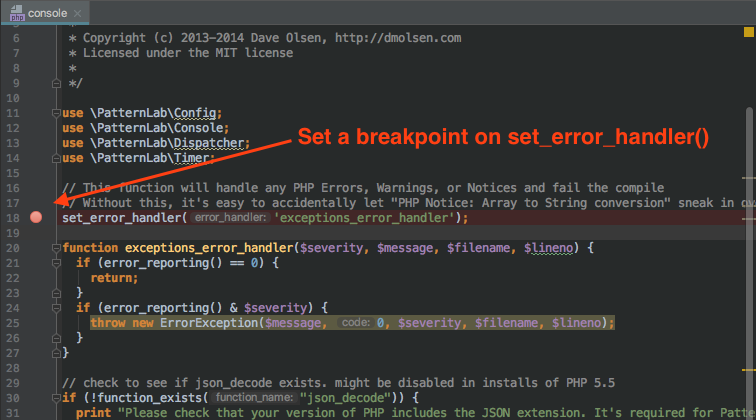Click function closing fold marker at line 27
The height and width of the screenshot is (420, 756).
pos(54,352)
